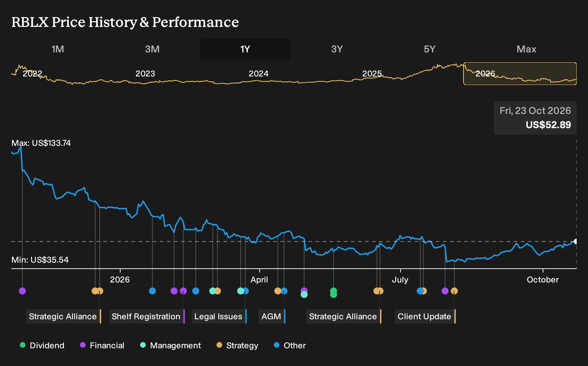Click the orange Strategy dot left of AGM dot

278,291
